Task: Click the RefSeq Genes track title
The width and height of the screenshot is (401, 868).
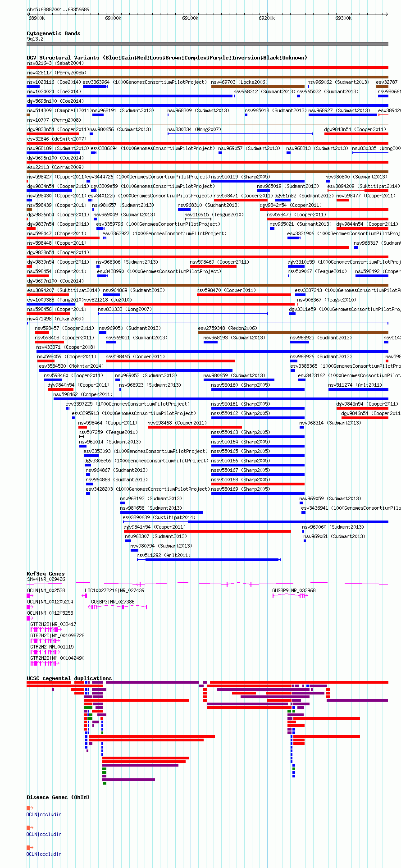Action: coord(46,574)
